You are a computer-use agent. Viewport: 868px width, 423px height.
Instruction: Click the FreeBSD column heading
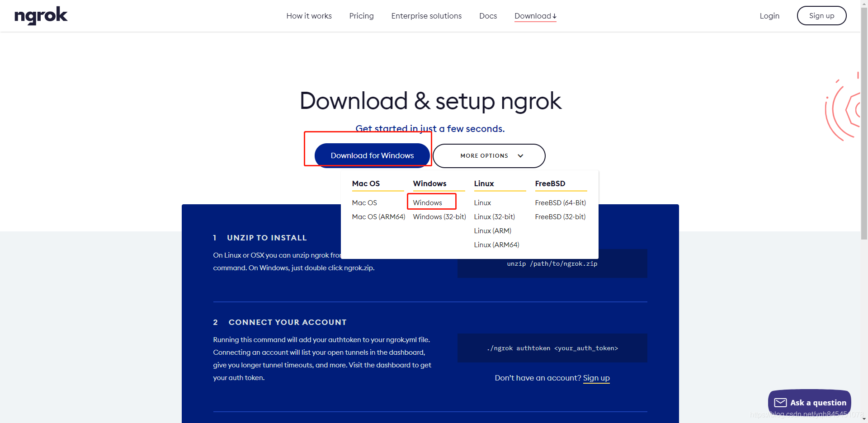click(x=550, y=183)
